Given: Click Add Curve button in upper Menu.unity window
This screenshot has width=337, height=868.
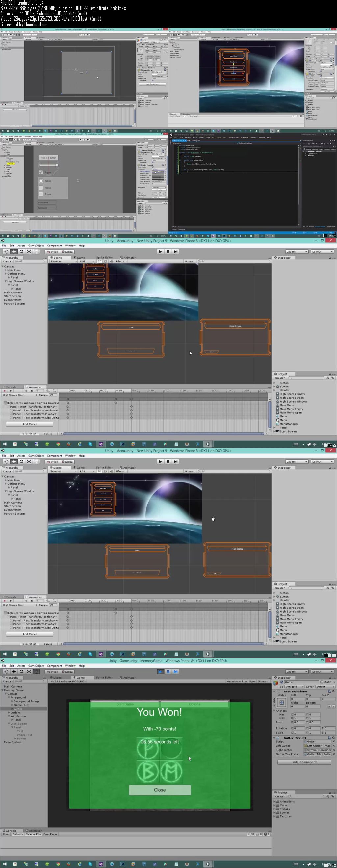Looking at the screenshot, I should [x=30, y=424].
